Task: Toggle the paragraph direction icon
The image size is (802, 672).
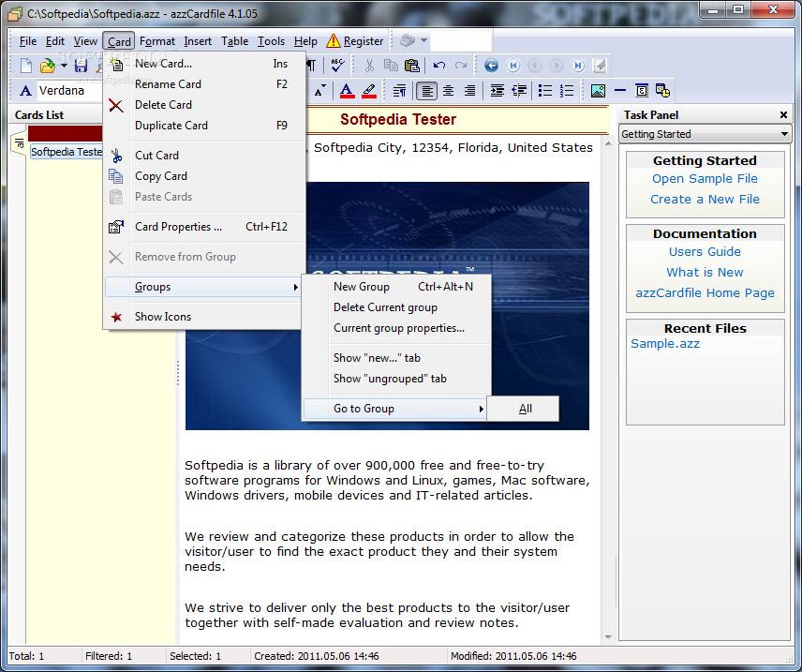Action: 399,91
